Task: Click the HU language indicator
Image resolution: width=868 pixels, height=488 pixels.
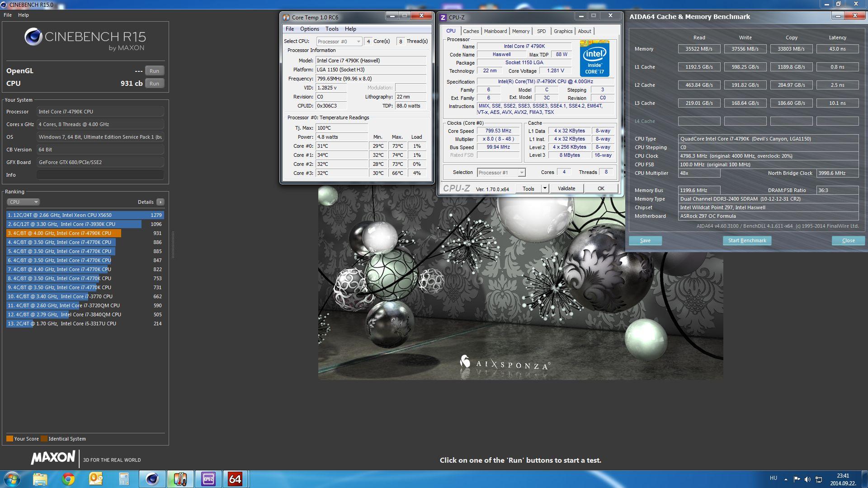Action: tap(773, 478)
